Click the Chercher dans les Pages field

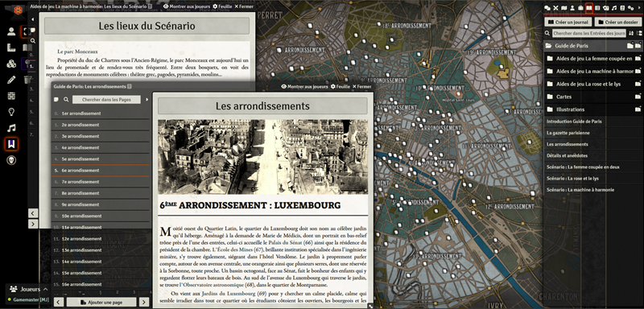(x=106, y=100)
